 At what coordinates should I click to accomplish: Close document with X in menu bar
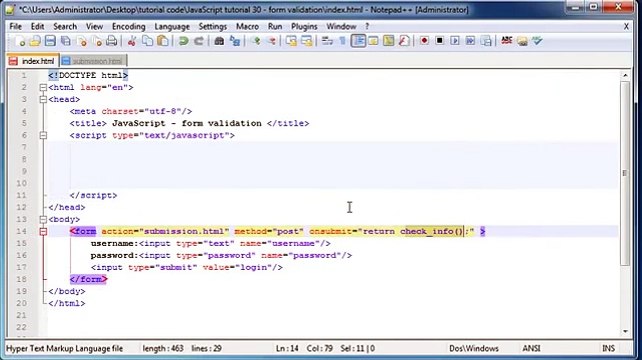[x=626, y=27]
